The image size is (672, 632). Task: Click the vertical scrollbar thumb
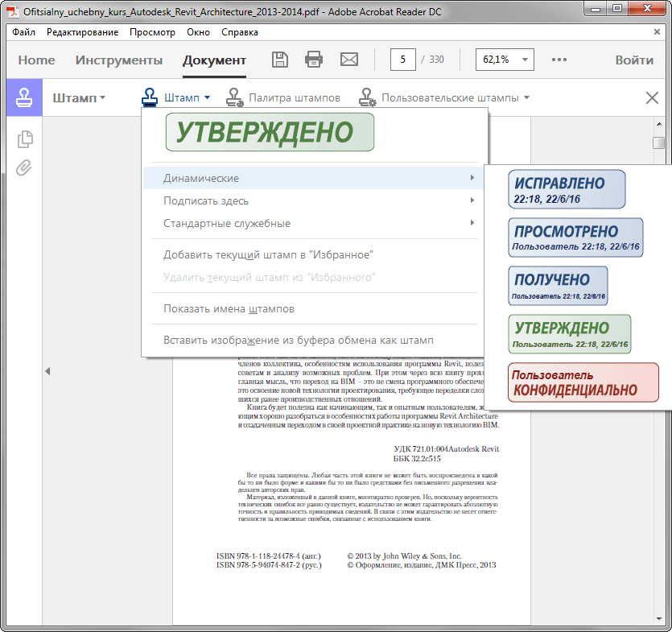(658, 143)
